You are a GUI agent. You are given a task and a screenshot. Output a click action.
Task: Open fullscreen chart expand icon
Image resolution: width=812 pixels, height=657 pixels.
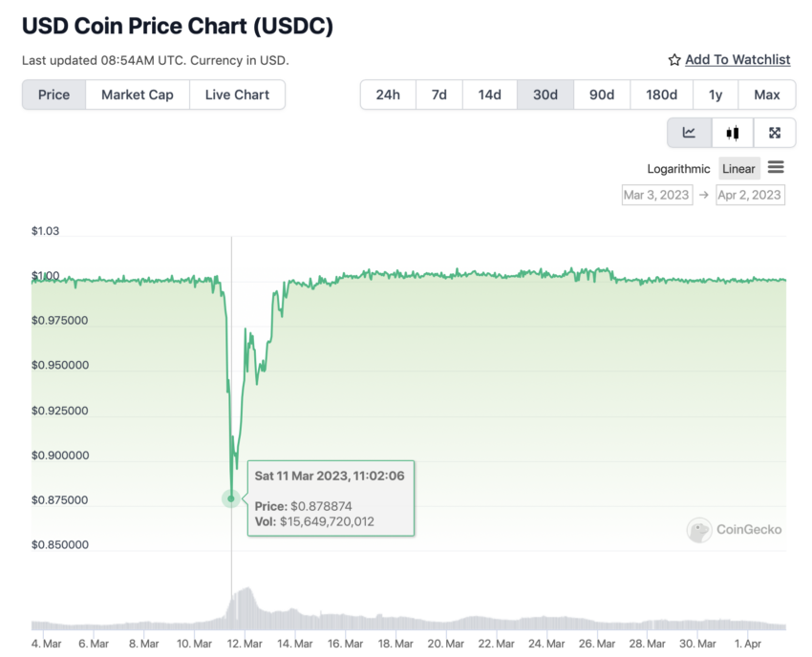(x=775, y=133)
